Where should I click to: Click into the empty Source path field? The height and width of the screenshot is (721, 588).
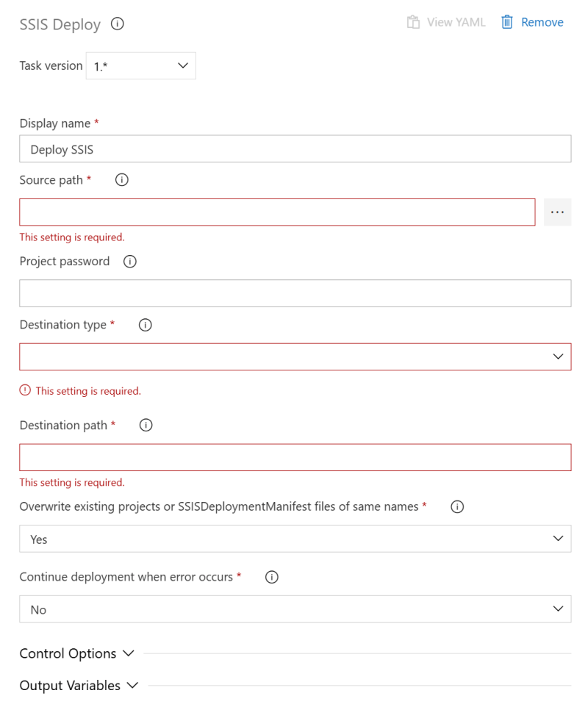click(277, 212)
